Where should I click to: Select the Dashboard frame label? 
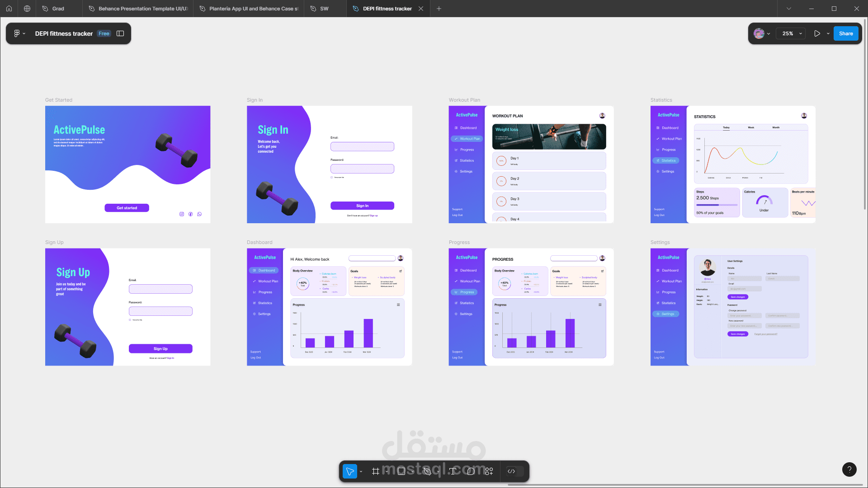[259, 242]
